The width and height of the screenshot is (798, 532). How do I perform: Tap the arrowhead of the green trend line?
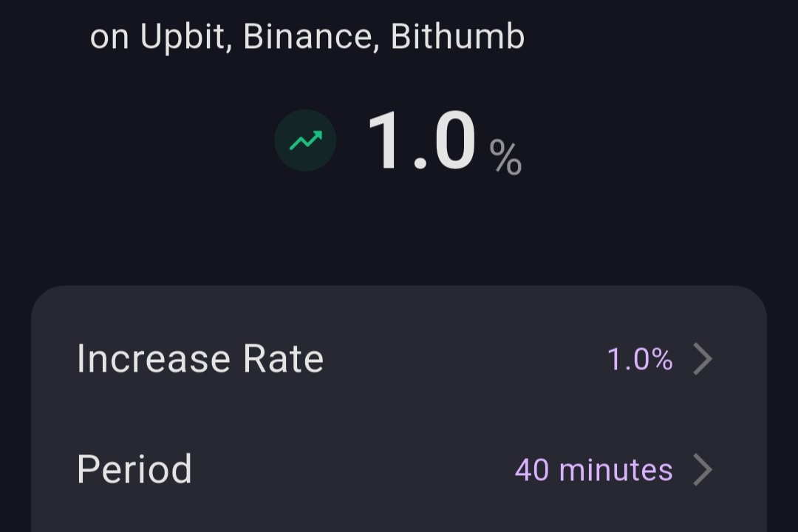click(x=319, y=132)
